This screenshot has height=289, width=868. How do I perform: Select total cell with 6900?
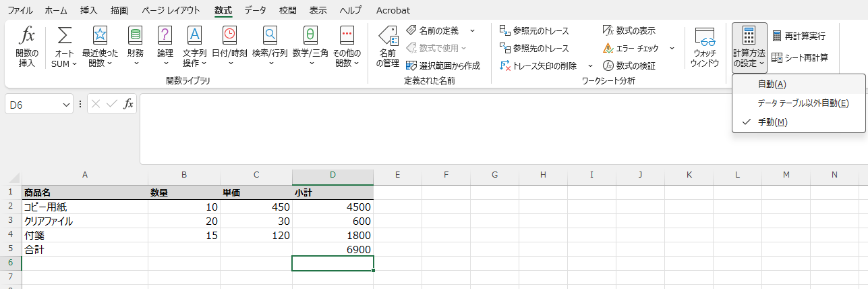pos(332,249)
